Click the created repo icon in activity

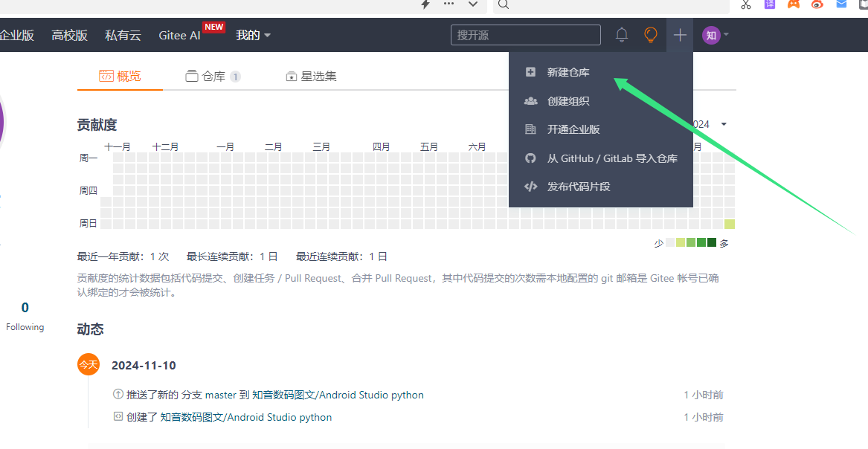[x=118, y=416]
